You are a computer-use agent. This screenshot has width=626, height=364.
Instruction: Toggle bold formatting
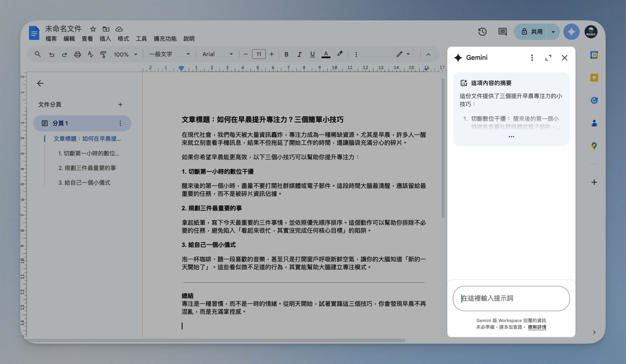pyautogui.click(x=286, y=54)
